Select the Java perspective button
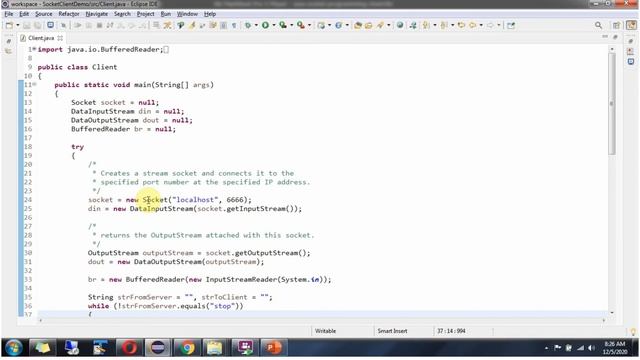The height and width of the screenshot is (360, 640). tap(631, 25)
